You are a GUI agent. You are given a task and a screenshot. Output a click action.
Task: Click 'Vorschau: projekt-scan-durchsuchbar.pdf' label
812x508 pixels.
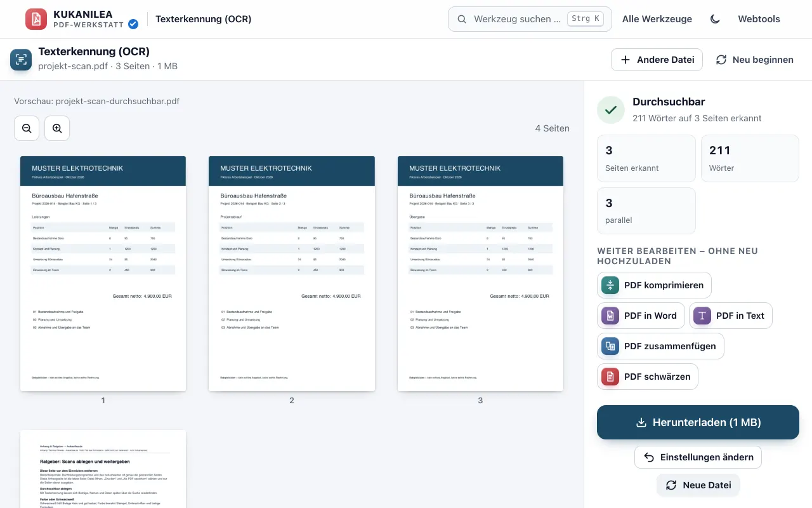pos(96,101)
